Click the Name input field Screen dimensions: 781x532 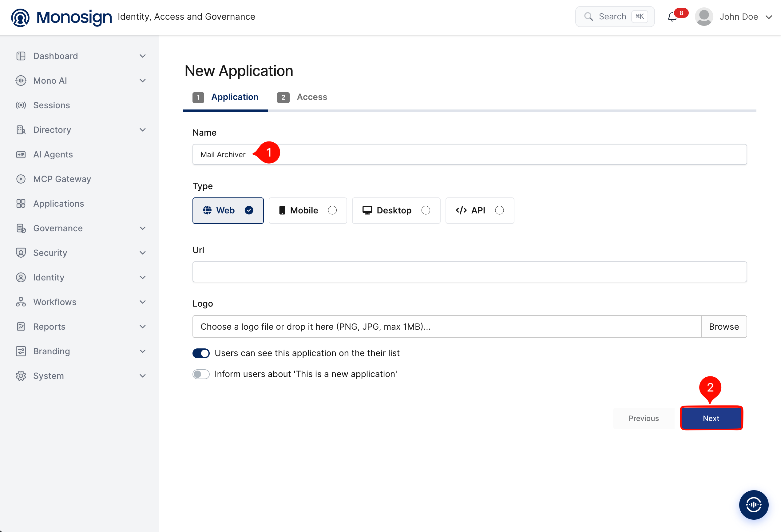click(x=470, y=155)
